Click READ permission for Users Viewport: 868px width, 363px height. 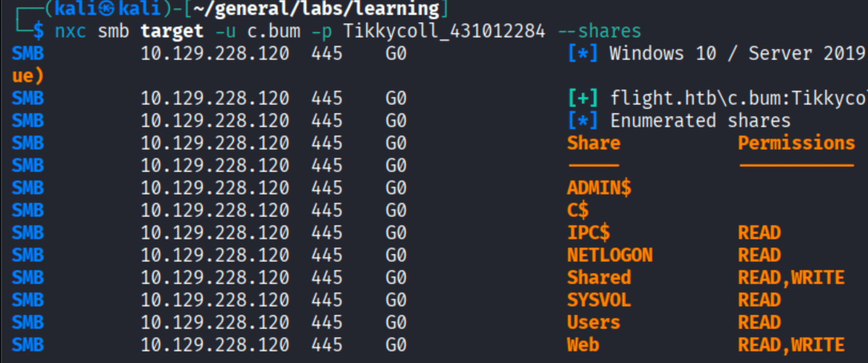759,322
